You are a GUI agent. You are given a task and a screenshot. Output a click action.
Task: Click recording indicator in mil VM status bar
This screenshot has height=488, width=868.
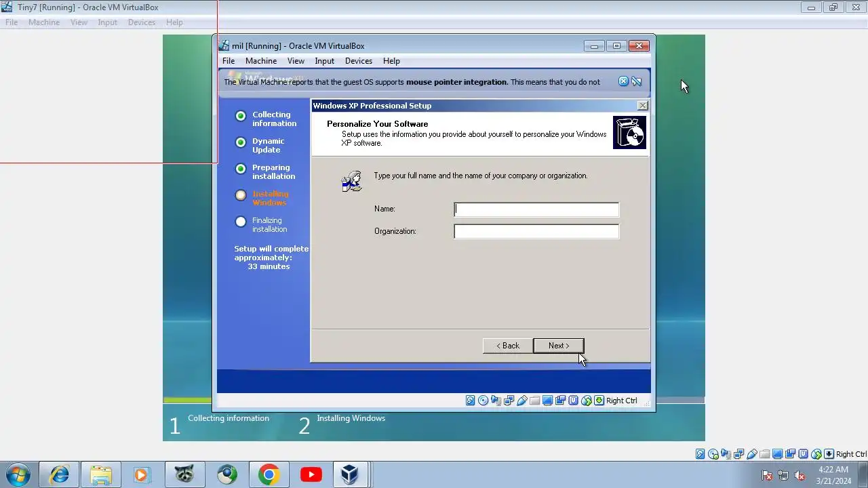[x=560, y=401]
